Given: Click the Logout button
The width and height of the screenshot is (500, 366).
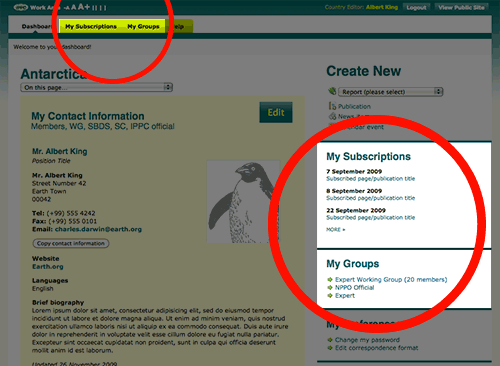Looking at the screenshot, I should [x=416, y=7].
